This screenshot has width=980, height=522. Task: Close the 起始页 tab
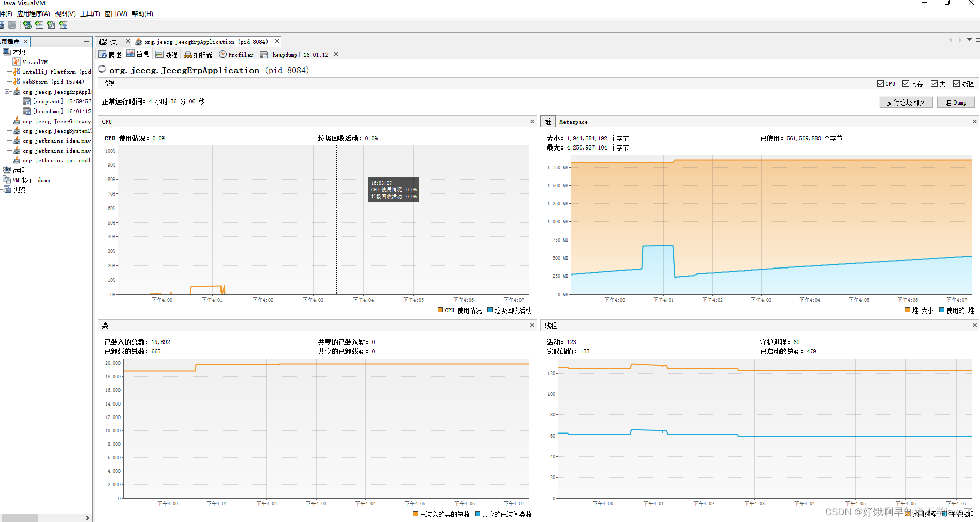click(128, 41)
